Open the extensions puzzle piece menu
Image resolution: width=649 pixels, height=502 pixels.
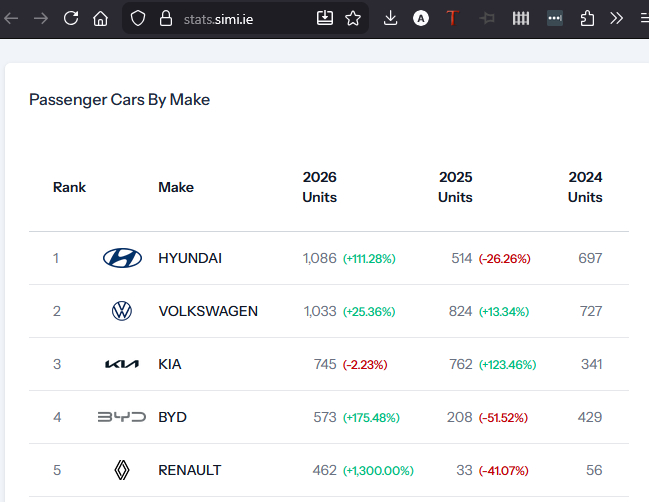[588, 18]
